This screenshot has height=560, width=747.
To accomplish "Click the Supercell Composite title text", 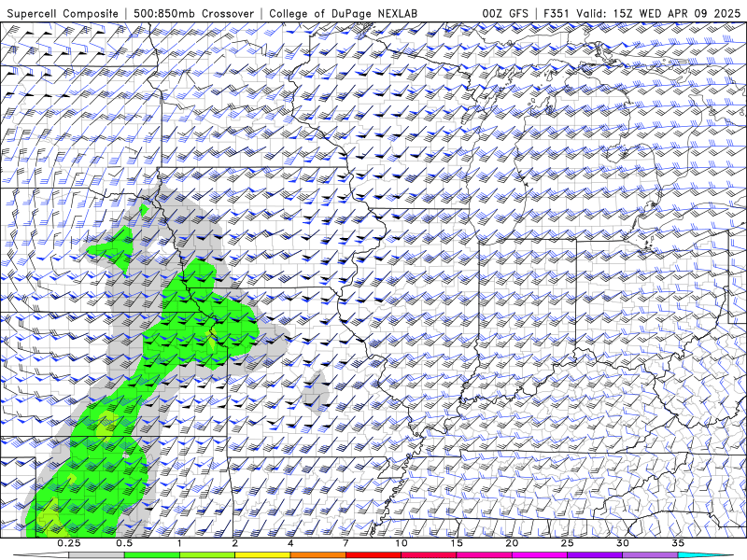I will click(63, 13).
